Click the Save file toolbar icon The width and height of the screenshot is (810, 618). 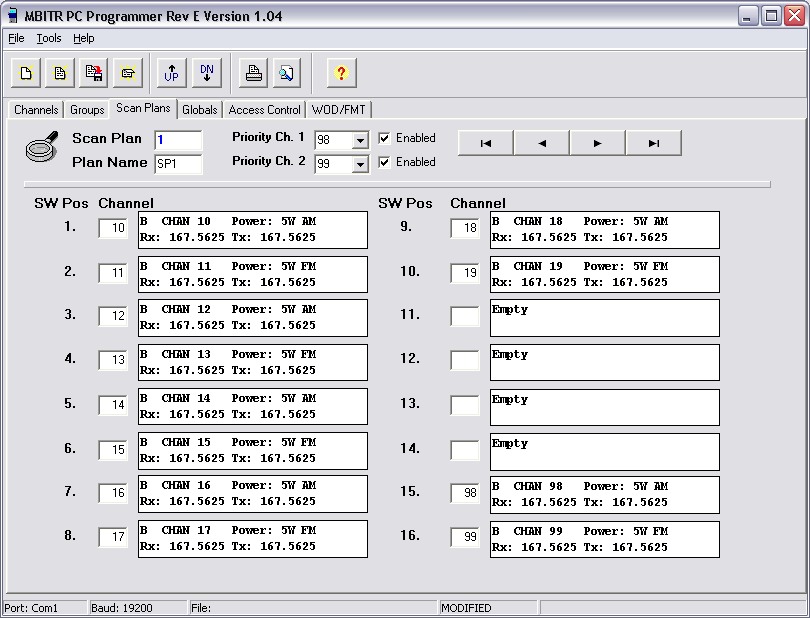tap(94, 72)
